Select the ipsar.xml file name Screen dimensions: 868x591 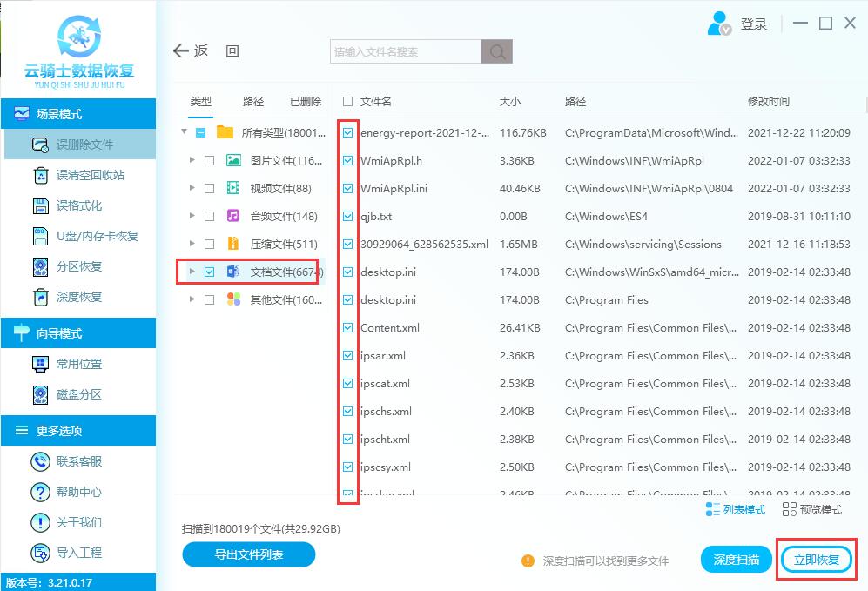[x=383, y=356]
